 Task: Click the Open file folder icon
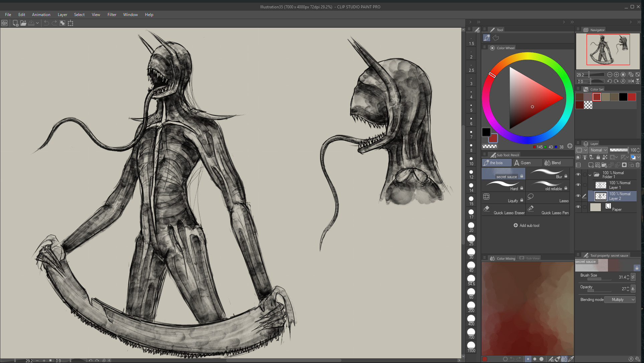click(x=23, y=23)
